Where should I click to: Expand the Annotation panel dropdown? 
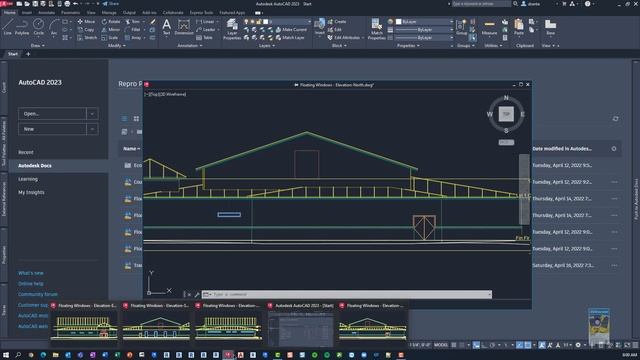(190, 46)
